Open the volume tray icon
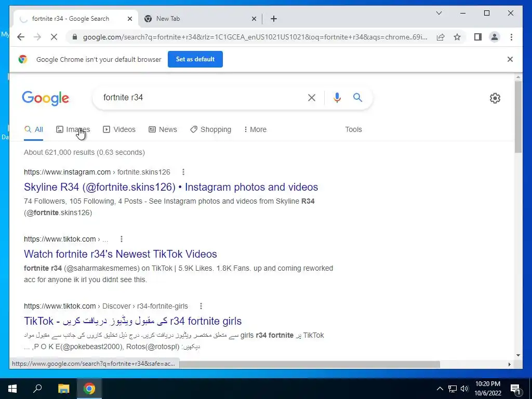This screenshot has height=399, width=532. [464, 389]
